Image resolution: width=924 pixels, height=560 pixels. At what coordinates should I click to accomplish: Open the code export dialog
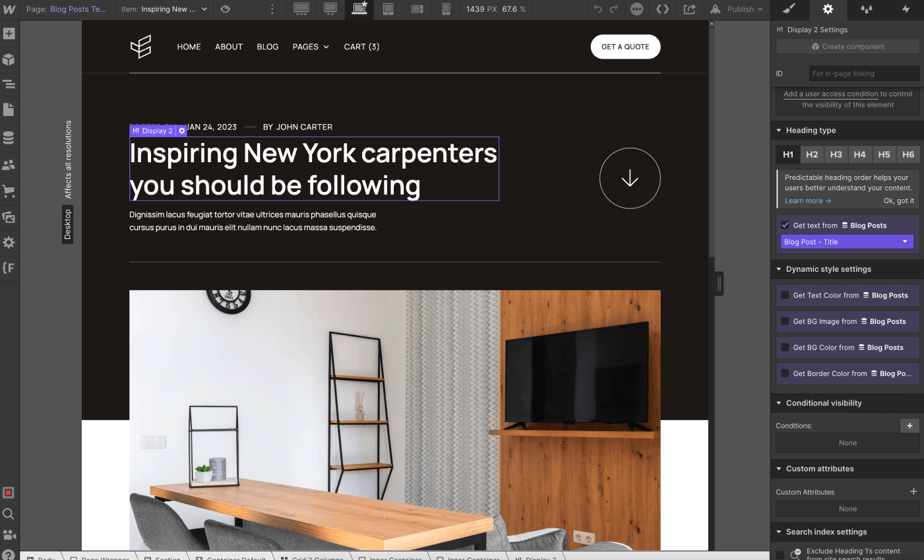point(663,9)
